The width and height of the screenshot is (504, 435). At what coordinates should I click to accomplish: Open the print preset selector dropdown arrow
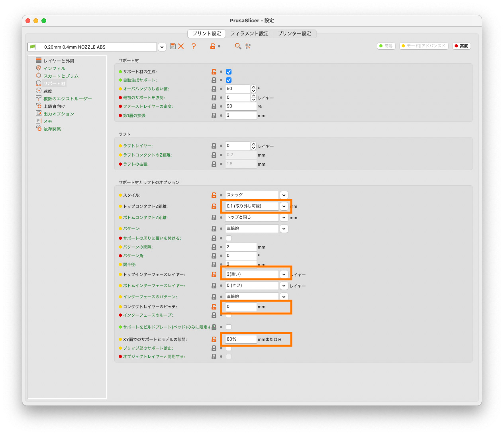coord(162,47)
